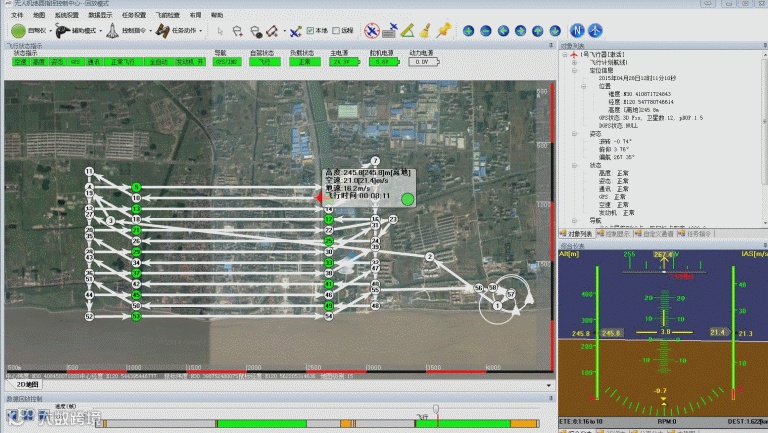Click the blue zoom-in plus icon
This screenshot has height=433, width=768.
point(468,31)
